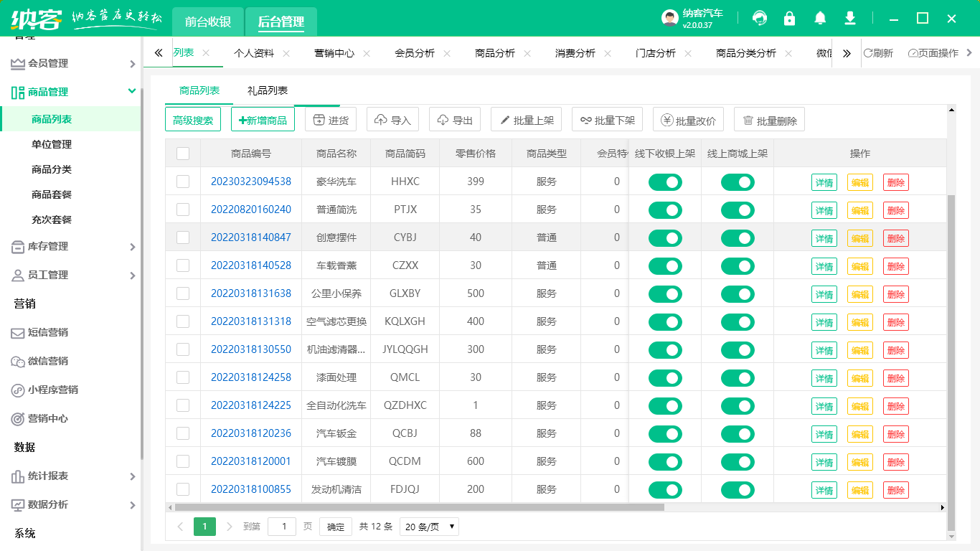The width and height of the screenshot is (980, 551).
Task: Click the lock screen icon in top bar
Action: (x=789, y=18)
